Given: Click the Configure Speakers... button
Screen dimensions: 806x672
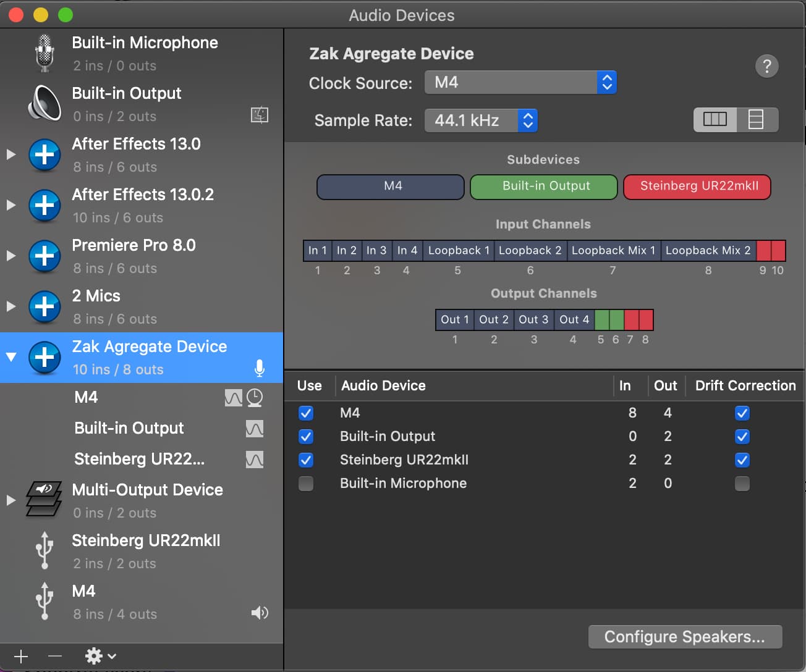Looking at the screenshot, I should tap(685, 637).
